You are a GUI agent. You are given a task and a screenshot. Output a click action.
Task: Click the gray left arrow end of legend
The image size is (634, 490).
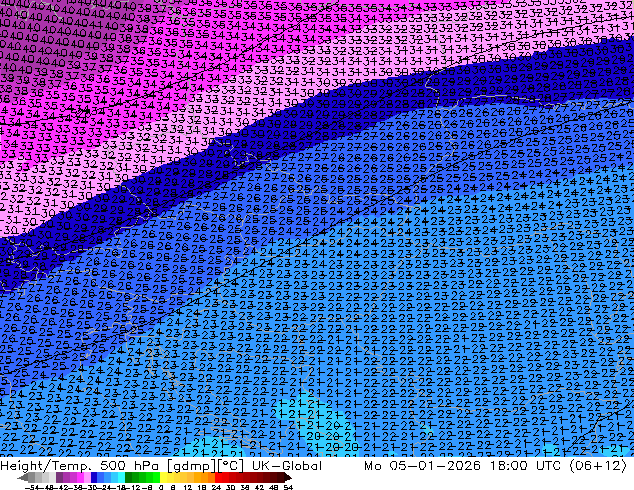point(23,477)
